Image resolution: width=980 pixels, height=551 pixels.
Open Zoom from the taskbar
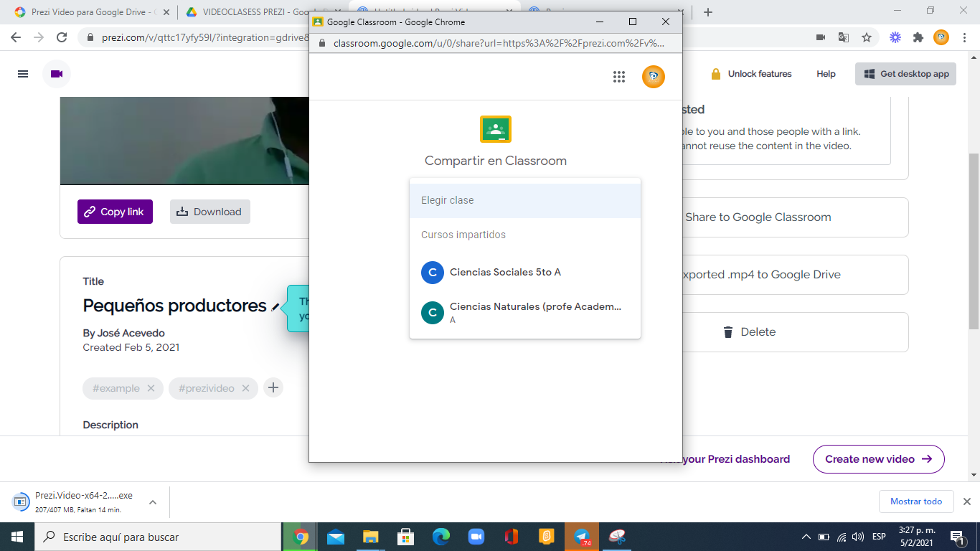click(476, 537)
